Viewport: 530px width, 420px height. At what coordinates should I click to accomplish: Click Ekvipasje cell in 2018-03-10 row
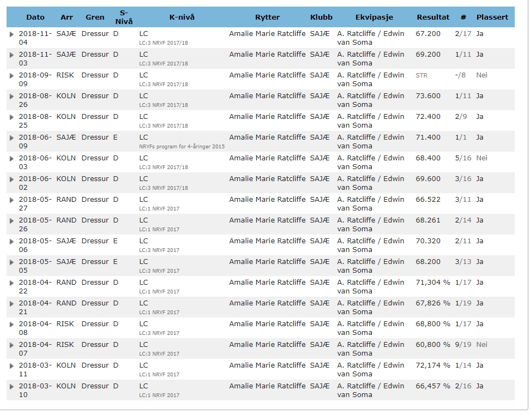tap(371, 390)
